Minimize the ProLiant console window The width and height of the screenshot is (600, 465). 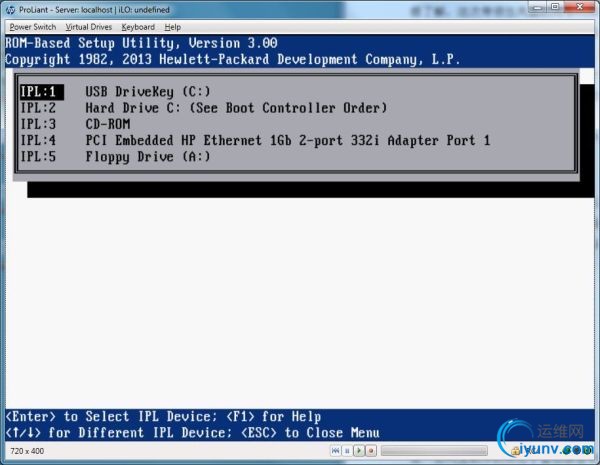[x=538, y=7]
